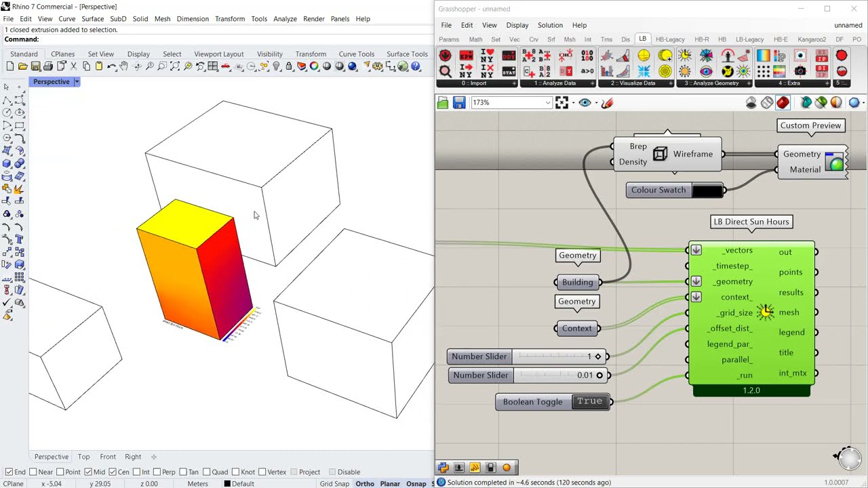Click the Colour Swatch black color
Image resolution: width=868 pixels, height=488 pixels.
coord(707,190)
